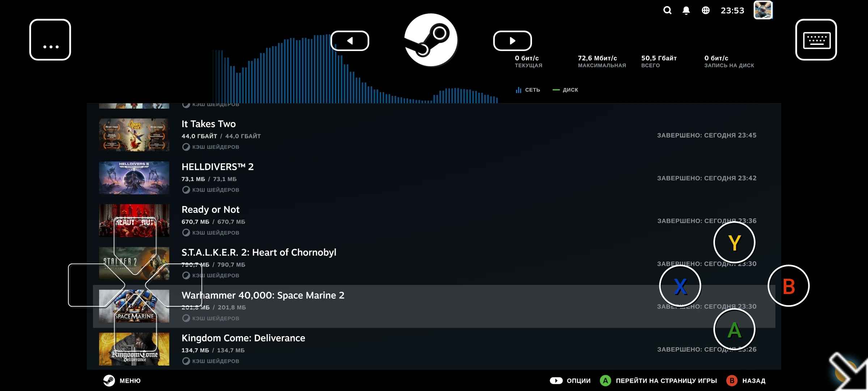868x391 pixels.
Task: Open HELLDIVERS 2 download entry
Action: coord(217,167)
